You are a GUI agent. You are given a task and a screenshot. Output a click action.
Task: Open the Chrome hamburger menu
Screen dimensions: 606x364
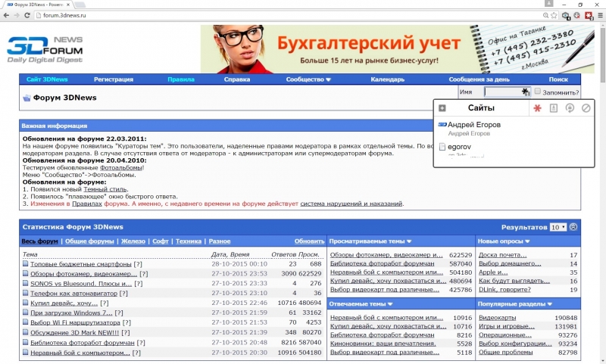(600, 15)
